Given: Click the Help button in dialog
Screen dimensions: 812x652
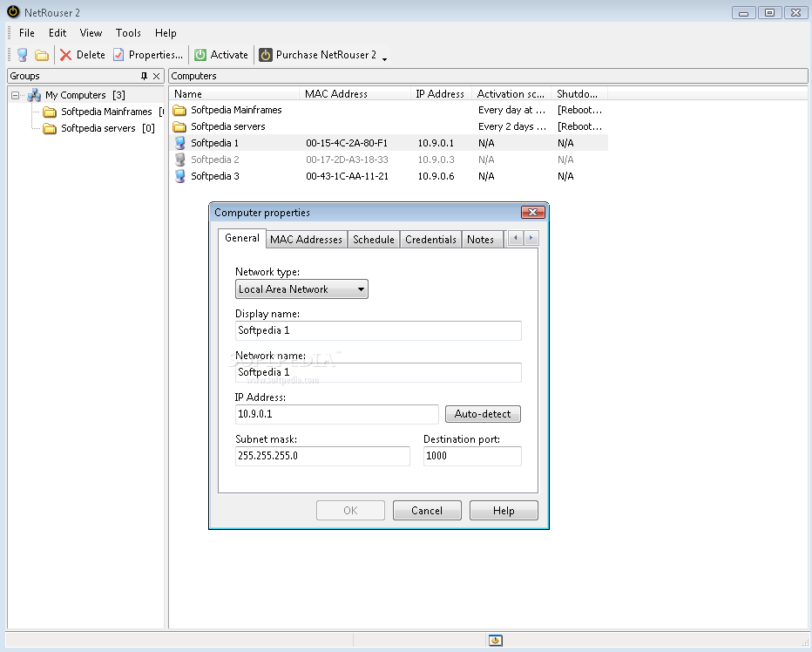Looking at the screenshot, I should (x=504, y=511).
